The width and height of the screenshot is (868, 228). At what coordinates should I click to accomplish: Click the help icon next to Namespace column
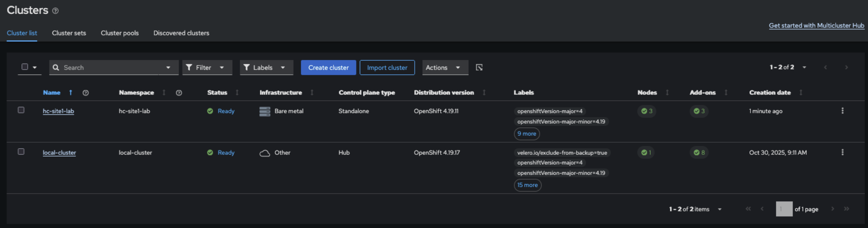179,93
